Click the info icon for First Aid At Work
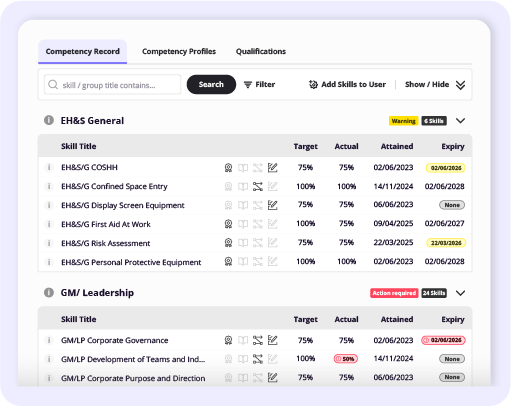The height and width of the screenshot is (406, 511). click(49, 224)
